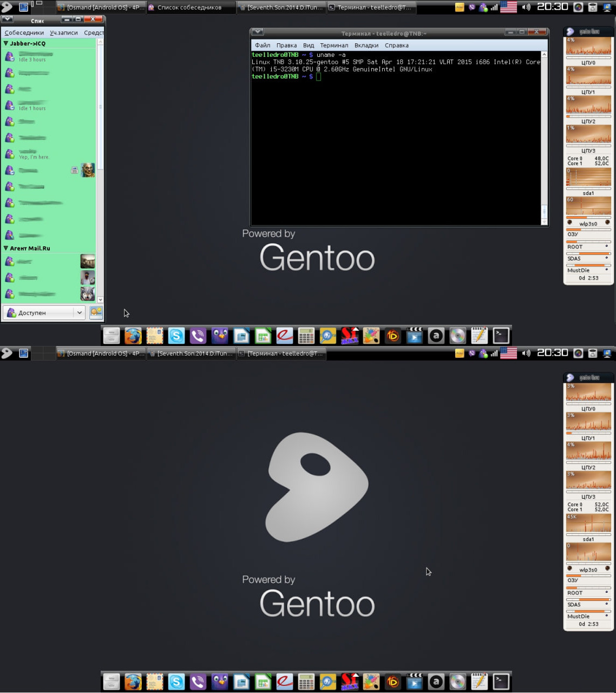Click the wolf avatar in Агент Mail.Ru group
This screenshot has width=616, height=693.
pos(88,294)
